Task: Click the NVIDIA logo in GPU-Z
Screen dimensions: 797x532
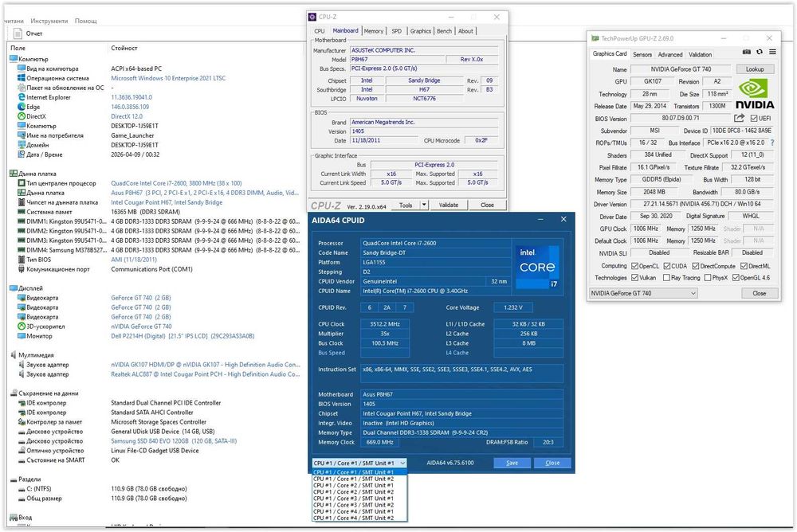Action: click(x=755, y=95)
